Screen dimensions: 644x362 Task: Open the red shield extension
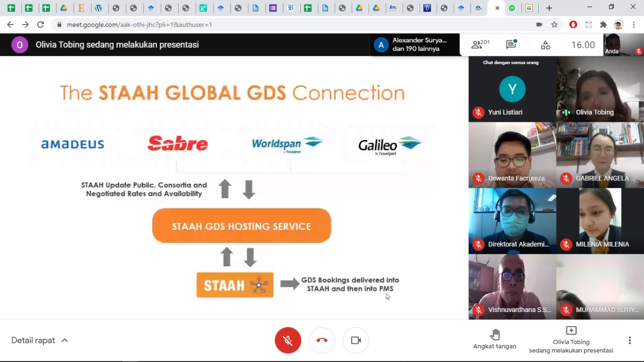[x=573, y=24]
